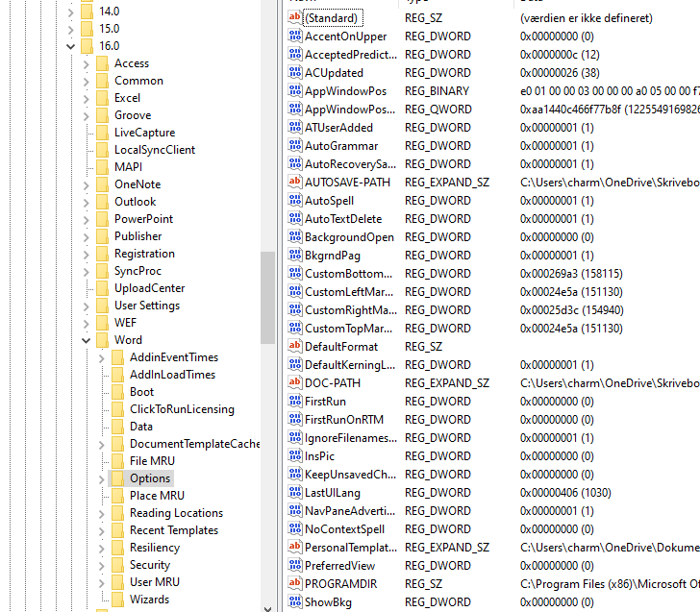Image resolution: width=700 pixels, height=612 pixels.
Task: Click the tree pane scroll-down arrow
Action: pyautogui.click(x=268, y=608)
